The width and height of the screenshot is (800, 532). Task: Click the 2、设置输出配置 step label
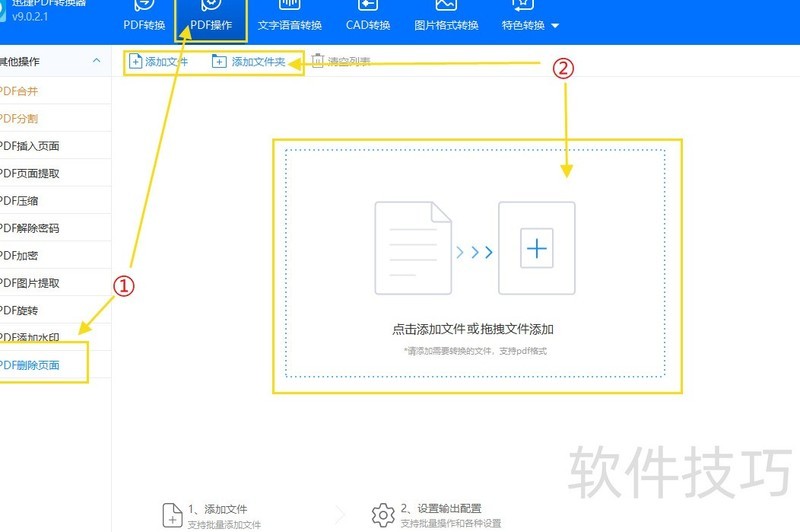441,509
